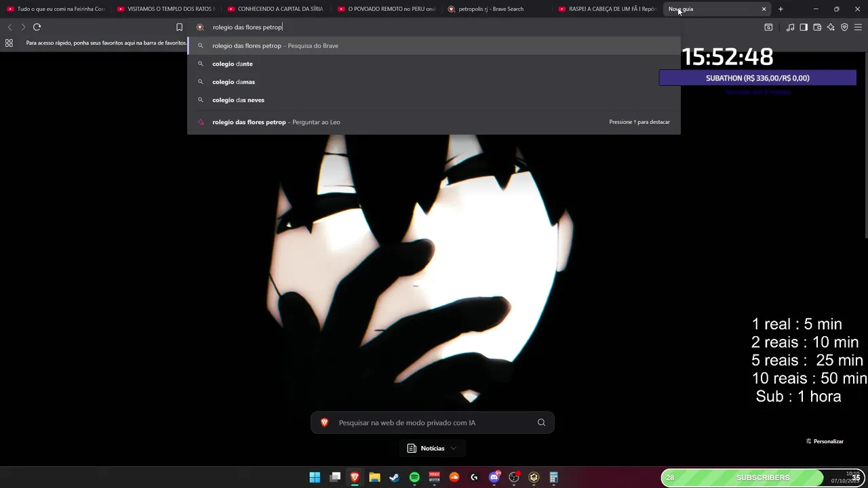Viewport: 868px width, 488px height.
Task: Select the 'colegio das neves' suggestion
Action: pos(434,100)
